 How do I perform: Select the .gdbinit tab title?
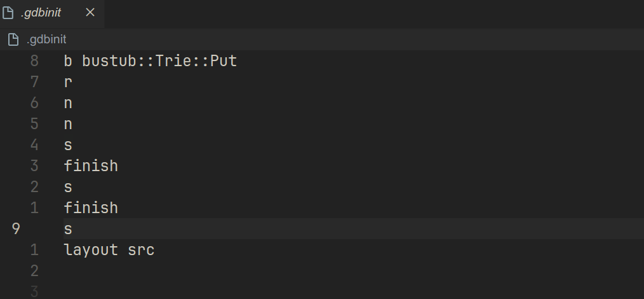click(41, 13)
